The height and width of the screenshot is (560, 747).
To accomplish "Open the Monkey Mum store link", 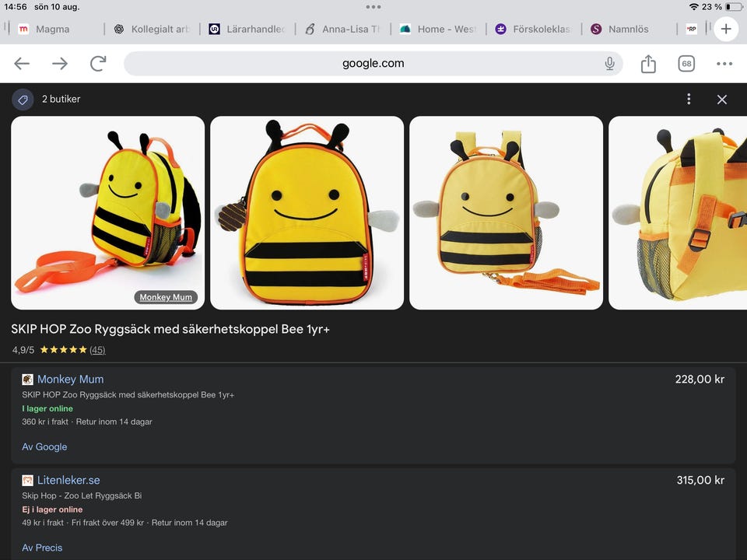I will pos(71,379).
